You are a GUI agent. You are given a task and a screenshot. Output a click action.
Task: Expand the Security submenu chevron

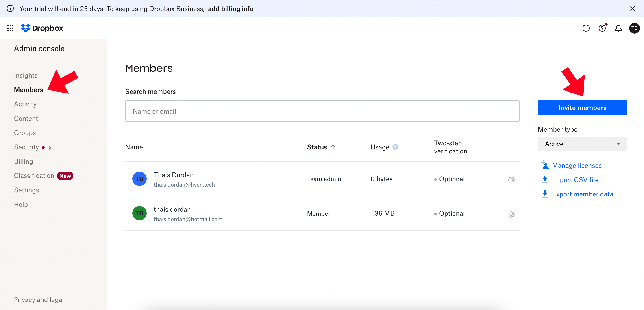pos(50,148)
